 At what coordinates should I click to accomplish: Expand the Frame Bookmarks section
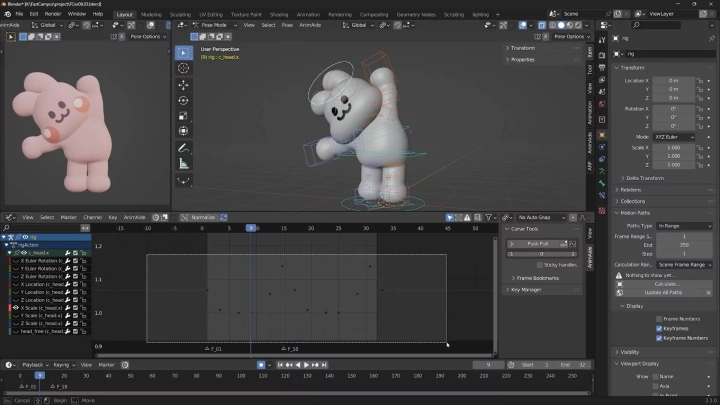(537, 278)
